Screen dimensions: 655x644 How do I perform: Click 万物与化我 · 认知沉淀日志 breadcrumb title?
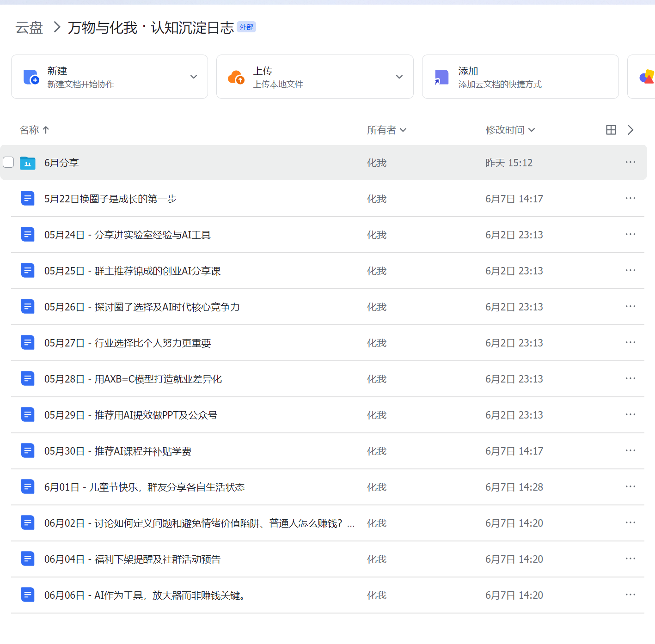pos(151,28)
